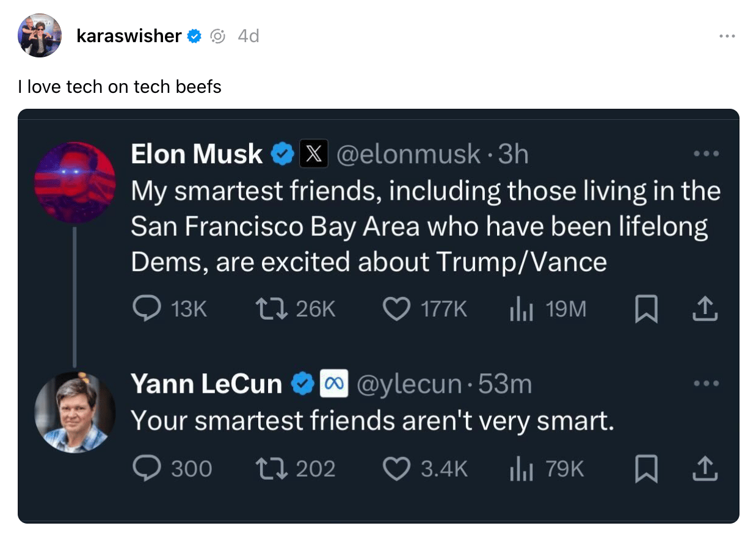756x545 pixels.
Task: Like Yann LeCun's tweet with 3.4K hearts
Action: pos(396,469)
